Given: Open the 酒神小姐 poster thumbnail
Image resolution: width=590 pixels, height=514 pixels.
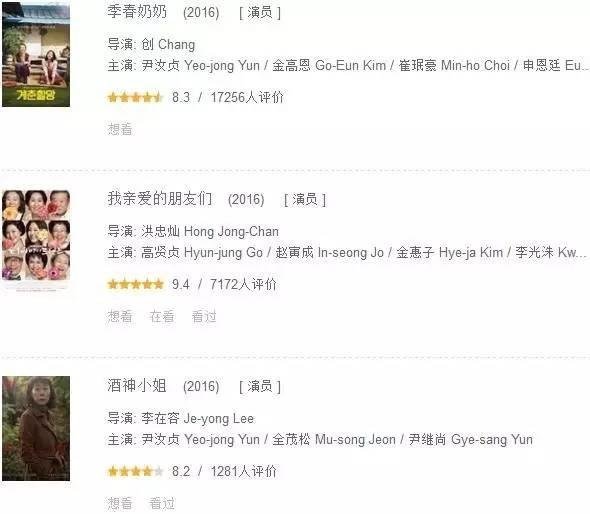Looking at the screenshot, I should click(x=36, y=429).
